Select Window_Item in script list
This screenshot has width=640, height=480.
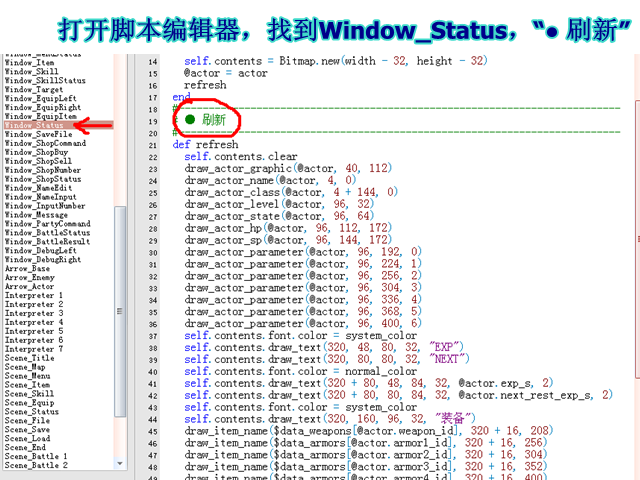29,62
